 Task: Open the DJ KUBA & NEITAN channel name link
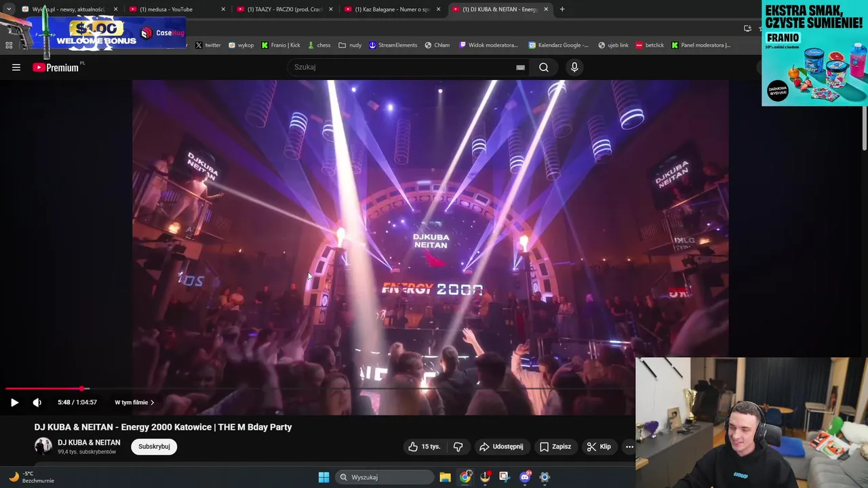(89, 443)
